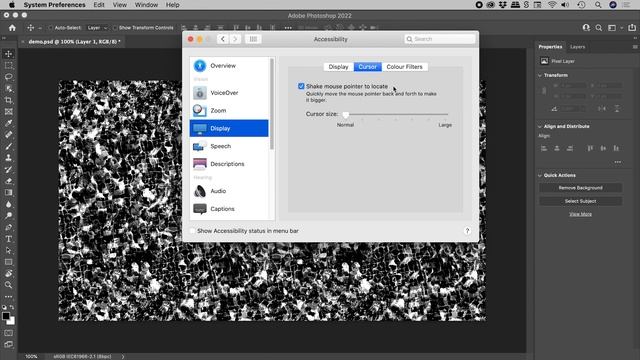Select Speech in the Accessibility sidebar

coord(229,146)
